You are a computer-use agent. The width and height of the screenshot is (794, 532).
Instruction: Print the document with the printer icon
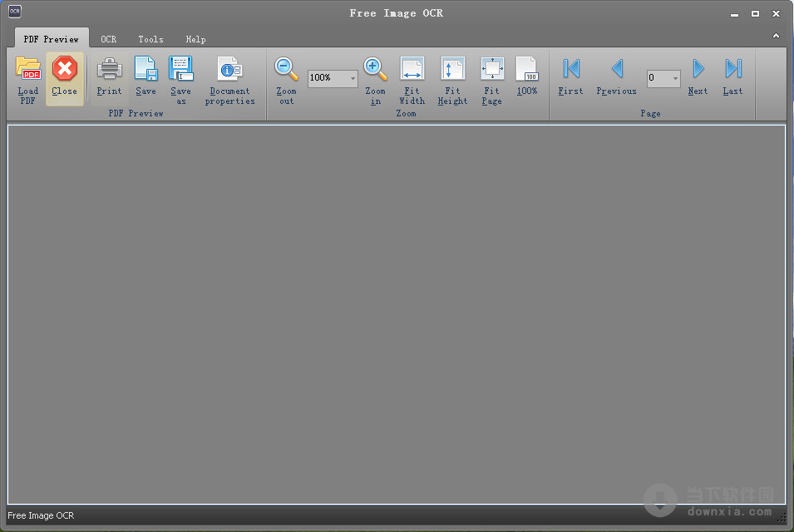[110, 69]
